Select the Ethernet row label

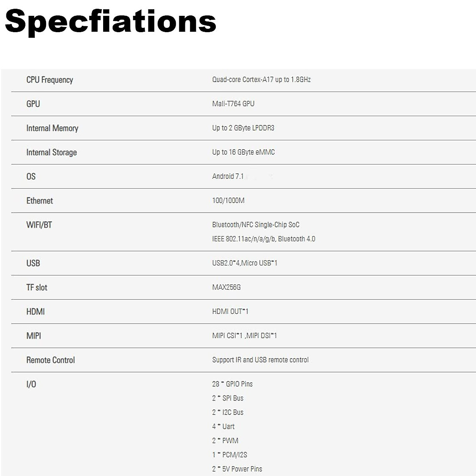(39, 201)
